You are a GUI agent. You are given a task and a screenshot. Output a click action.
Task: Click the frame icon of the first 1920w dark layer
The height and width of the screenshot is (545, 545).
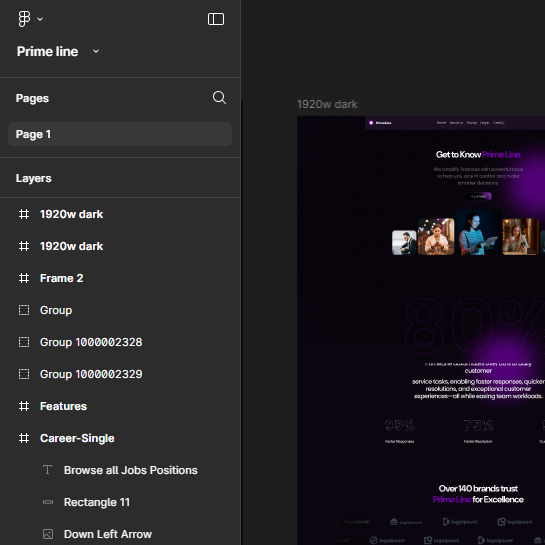24,214
